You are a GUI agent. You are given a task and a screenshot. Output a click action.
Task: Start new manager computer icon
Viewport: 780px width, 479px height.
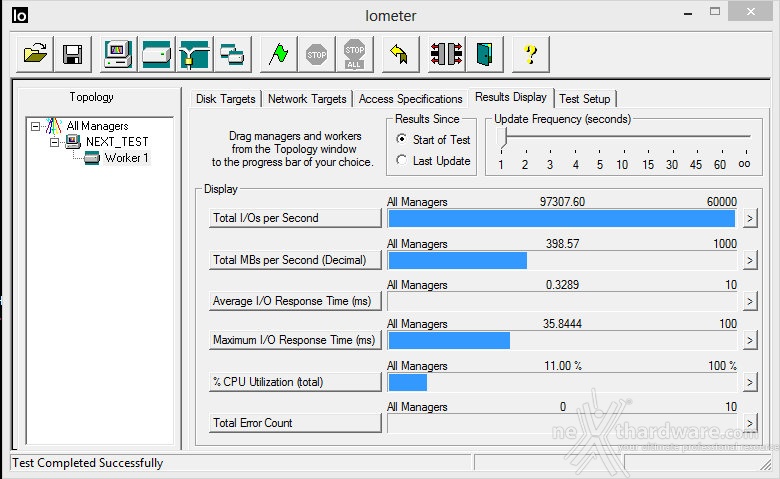tap(118, 54)
